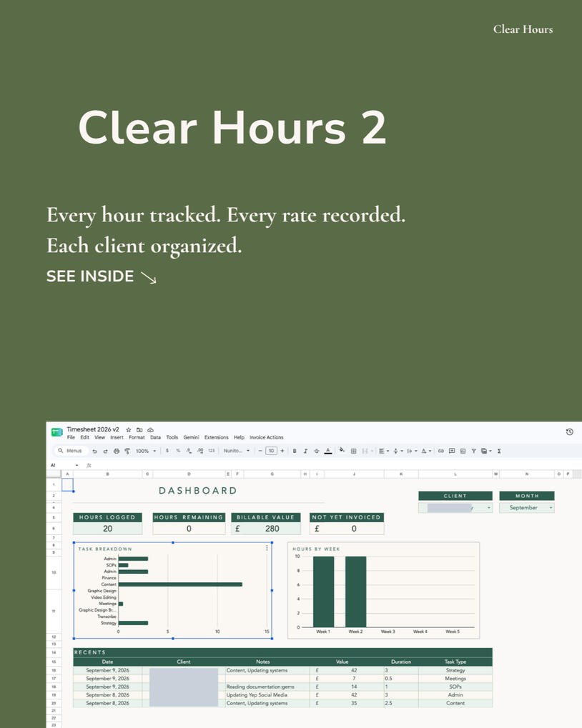Select the Hours by Week chart
The height and width of the screenshot is (728, 582).
point(384,590)
